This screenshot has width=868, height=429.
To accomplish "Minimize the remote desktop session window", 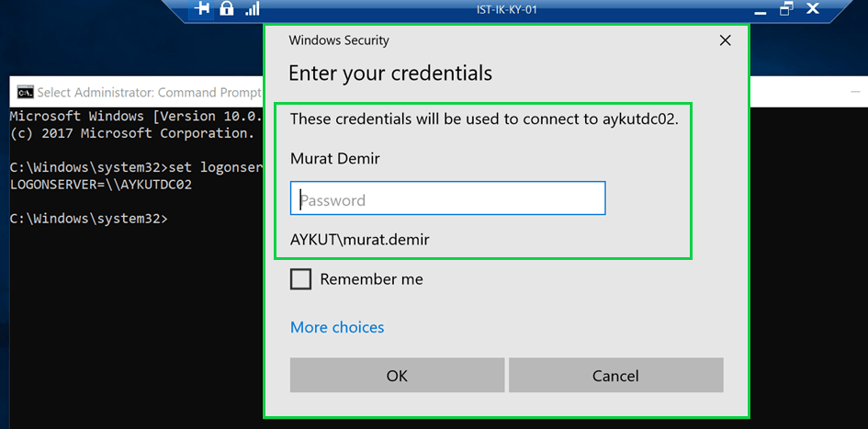I will (x=759, y=9).
